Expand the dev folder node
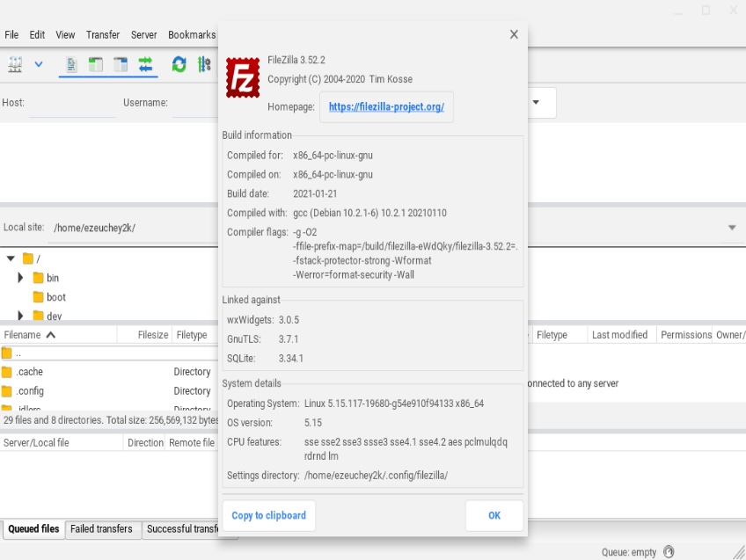This screenshot has height=560, width=746. click(x=20, y=316)
